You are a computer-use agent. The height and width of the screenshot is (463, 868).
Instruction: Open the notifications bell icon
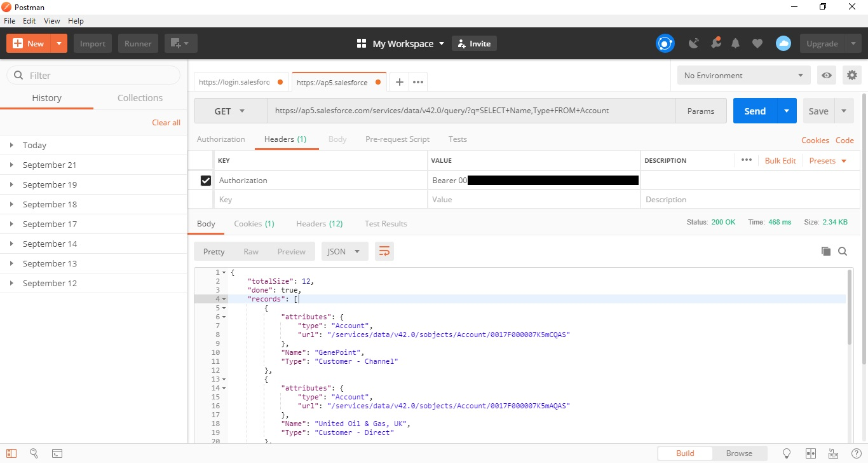point(736,44)
